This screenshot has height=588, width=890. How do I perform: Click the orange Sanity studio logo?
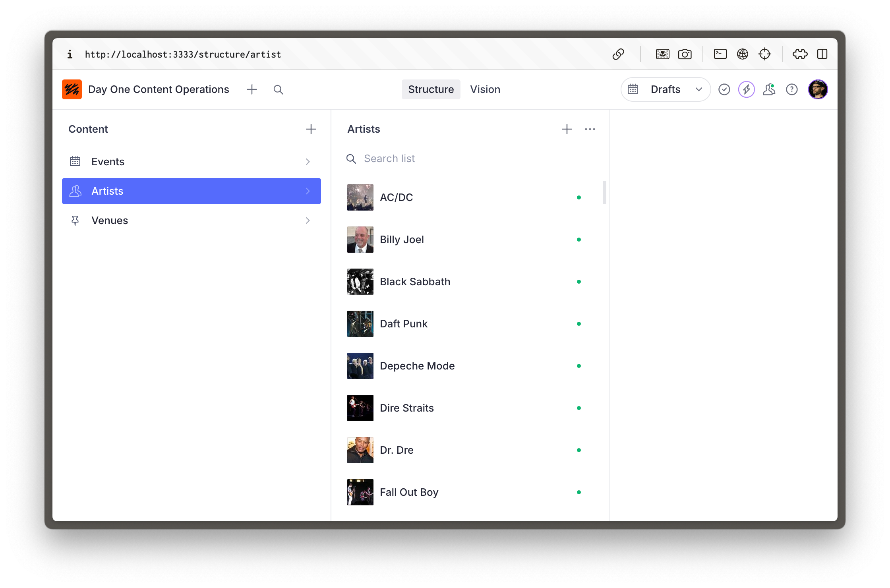[x=72, y=89]
